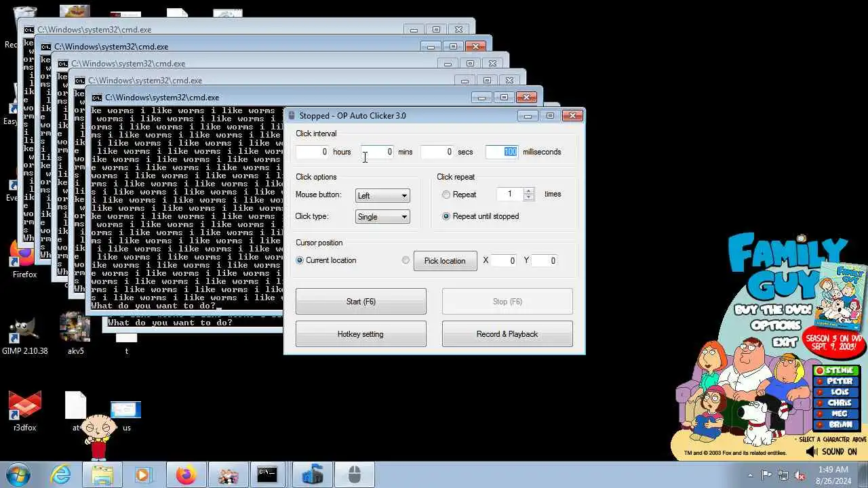
Task: Choose LOIS in the Family Guy menu
Action: pos(836,392)
